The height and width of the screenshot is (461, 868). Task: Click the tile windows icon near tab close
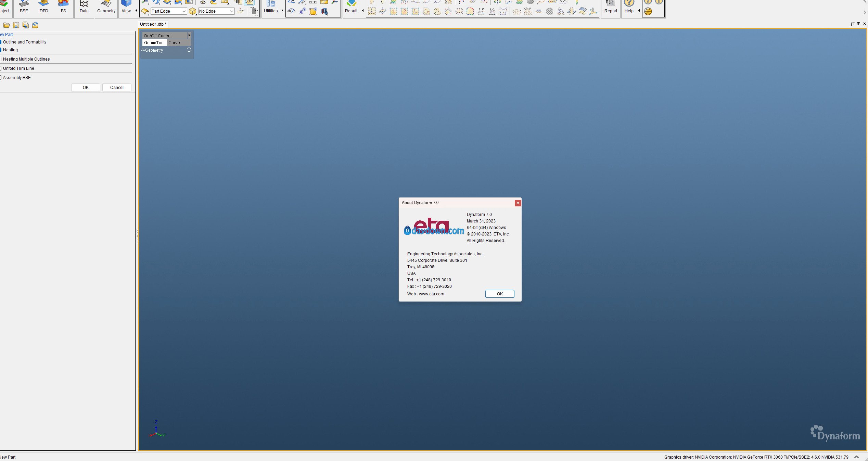(858, 24)
